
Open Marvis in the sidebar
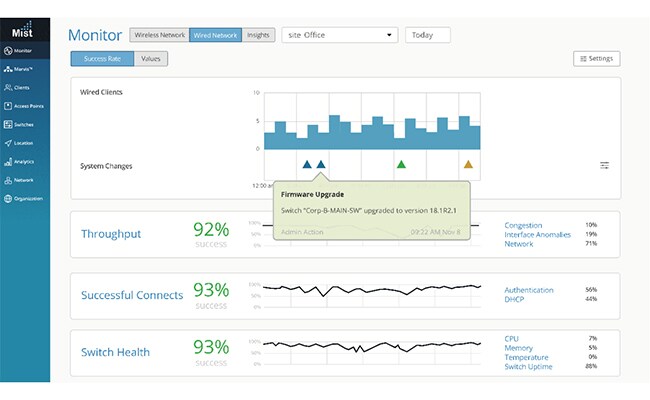(x=24, y=69)
